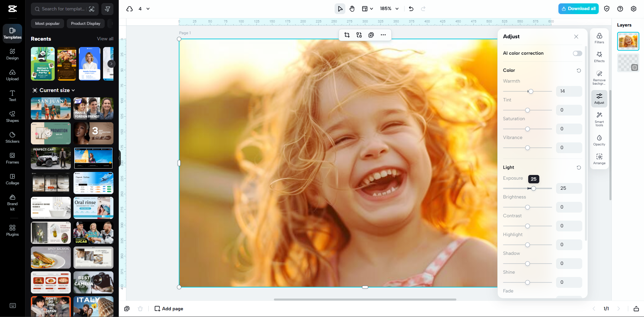Switch to the Product Display tab
The image size is (644, 317).
[85, 24]
